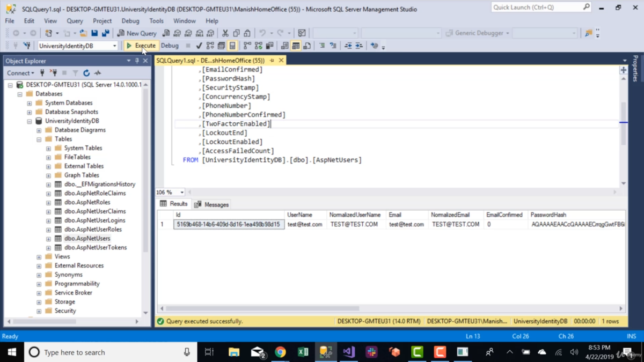Toggle Include Actual Execution Plan
Screen dimensions: 644x362
point(247,46)
